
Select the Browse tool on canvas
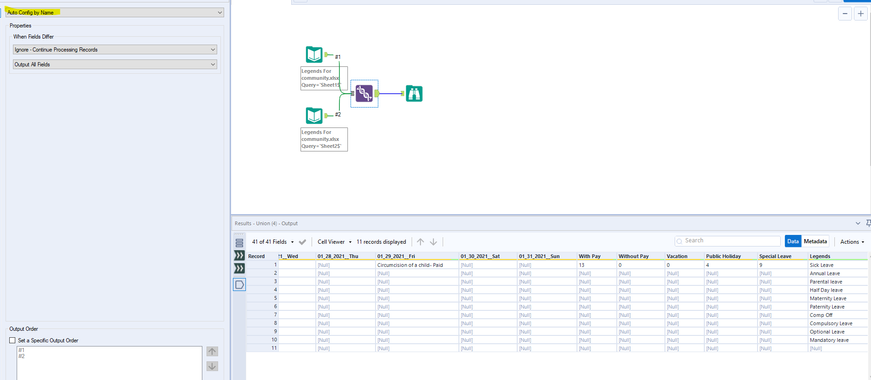coord(414,93)
